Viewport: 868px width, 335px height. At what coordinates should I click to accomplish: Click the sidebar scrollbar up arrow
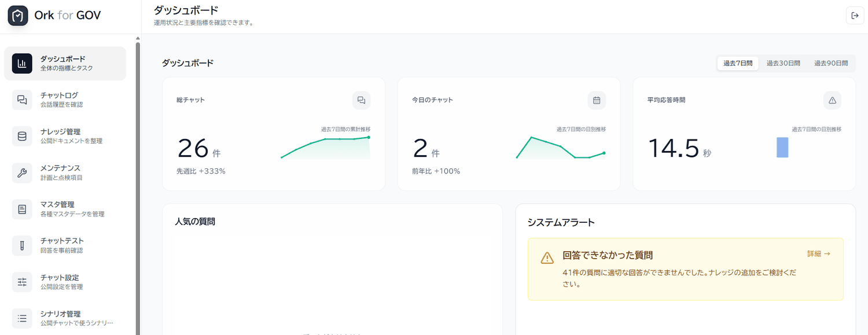click(x=138, y=39)
